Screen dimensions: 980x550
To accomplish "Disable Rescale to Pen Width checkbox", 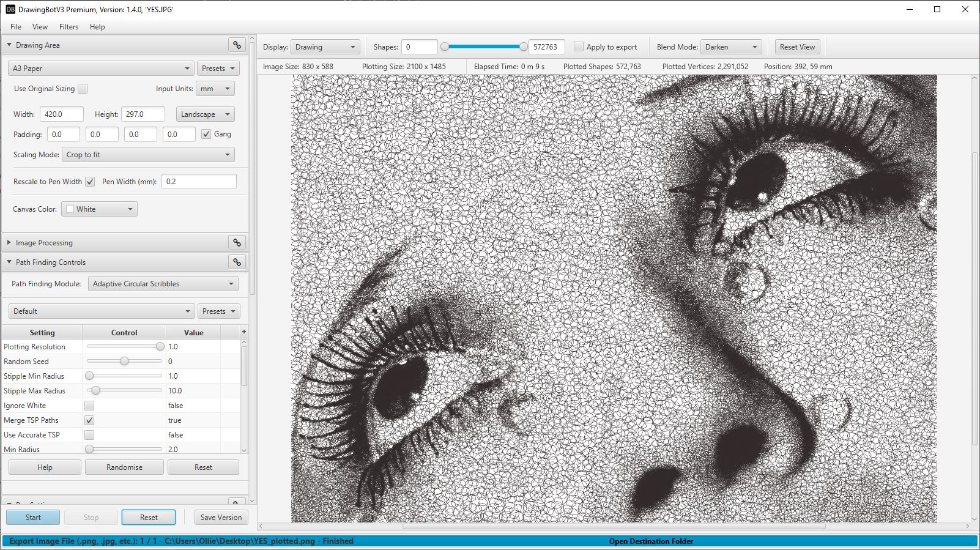I will [x=90, y=182].
